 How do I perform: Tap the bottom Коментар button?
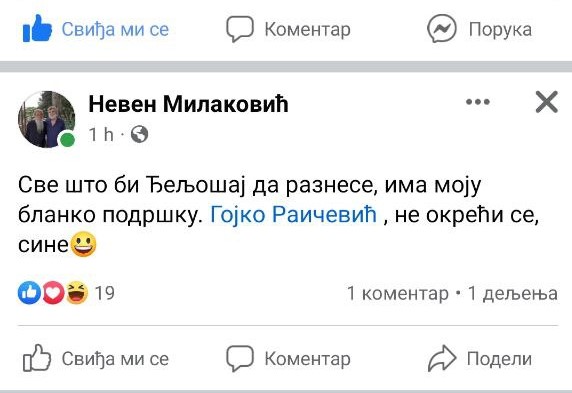[288, 359]
